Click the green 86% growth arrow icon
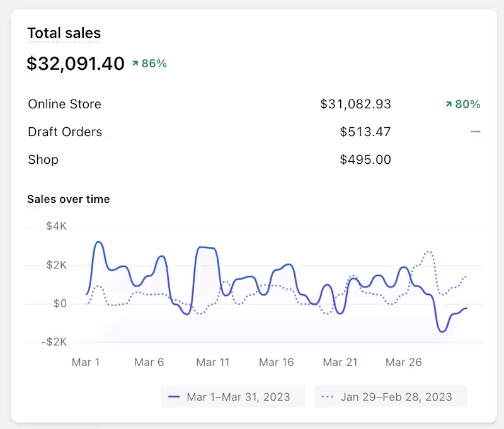This screenshot has width=504, height=429. coord(135,64)
